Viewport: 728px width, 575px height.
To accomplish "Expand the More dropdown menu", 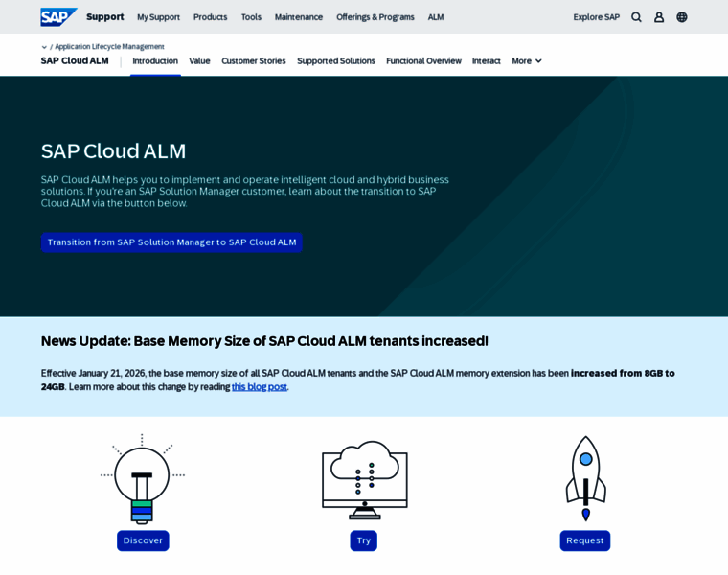I will pos(527,60).
